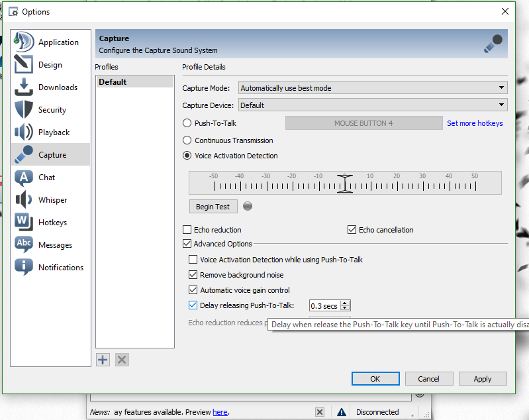Uncheck Delay releasing Push-To-Talk
This screenshot has width=529, height=420.
[193, 305]
